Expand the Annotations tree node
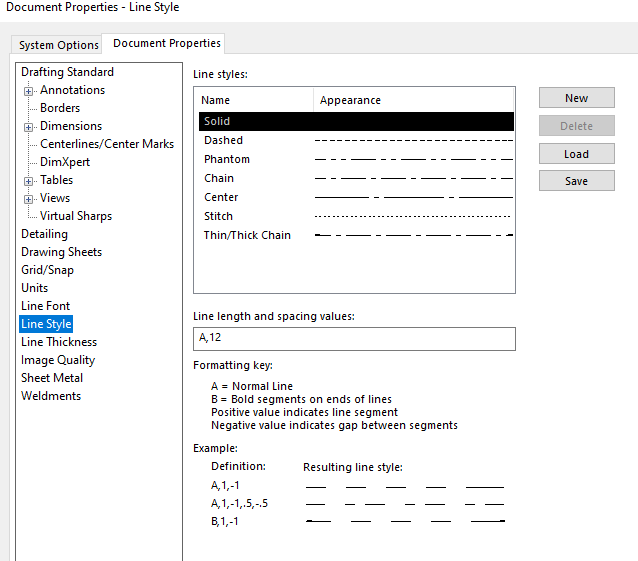 pos(29,91)
